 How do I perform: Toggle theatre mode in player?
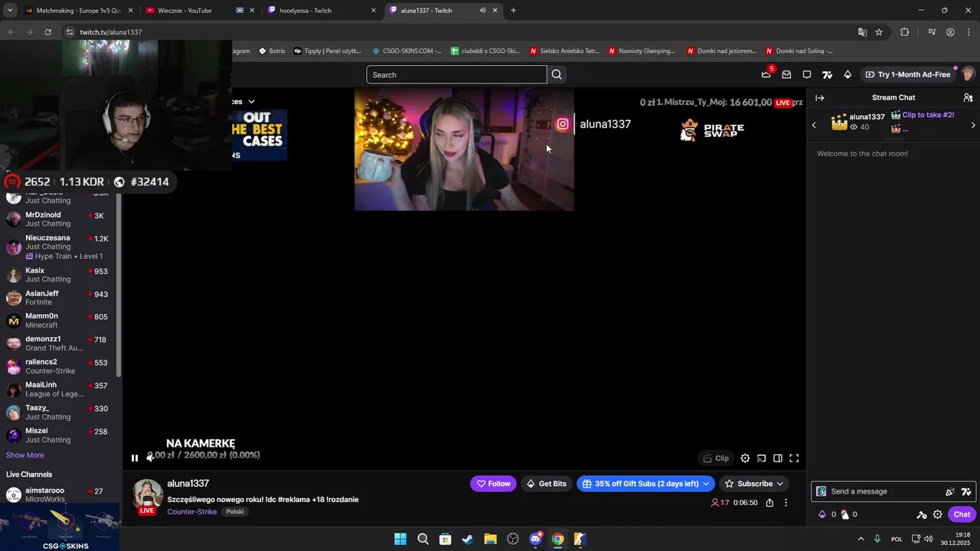pos(778,458)
